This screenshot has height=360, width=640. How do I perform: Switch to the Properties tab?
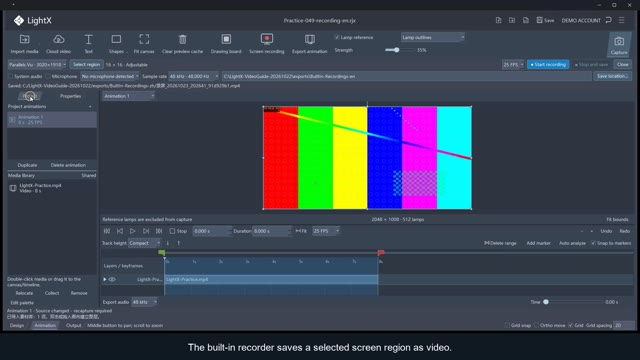point(70,96)
